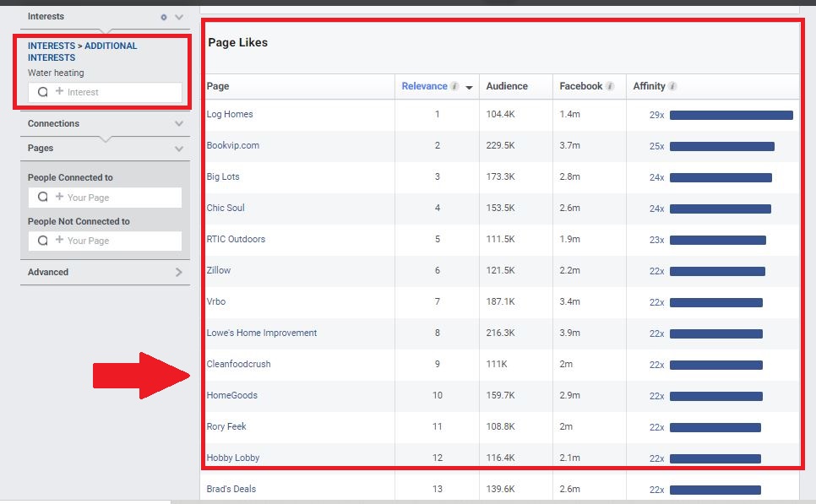This screenshot has height=504, width=816.
Task: Sort by the Facebook column header
Action: [580, 86]
